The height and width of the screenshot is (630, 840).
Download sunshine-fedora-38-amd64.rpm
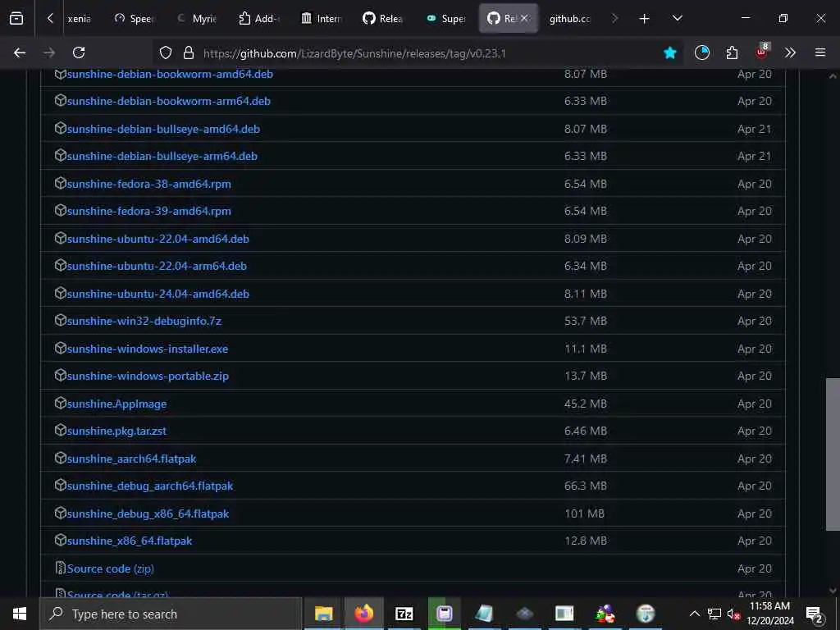click(149, 185)
